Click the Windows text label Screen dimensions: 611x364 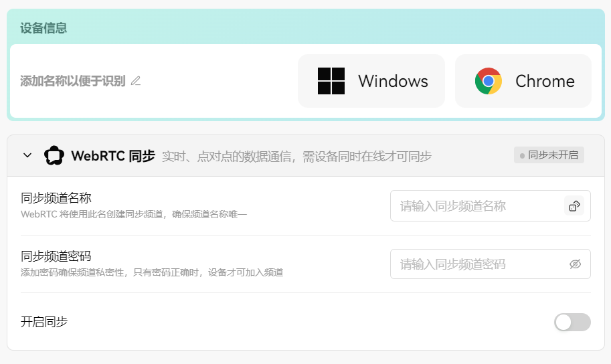[393, 81]
